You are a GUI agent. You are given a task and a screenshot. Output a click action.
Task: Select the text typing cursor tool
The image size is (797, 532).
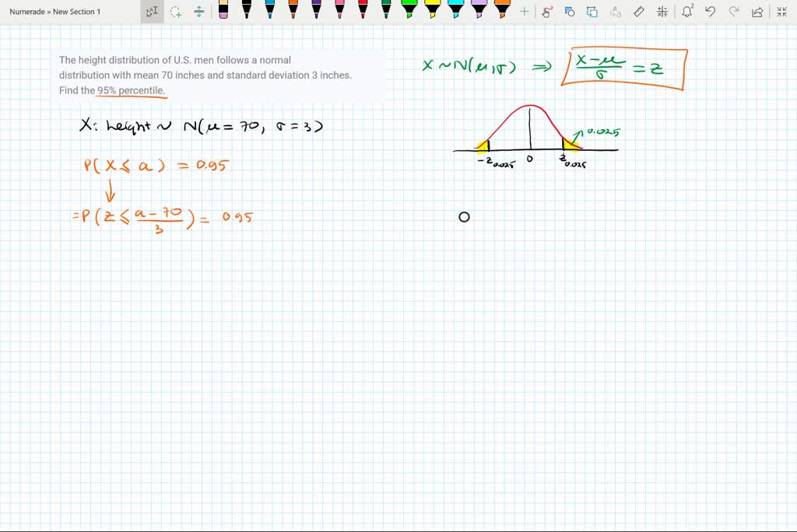[x=152, y=12]
